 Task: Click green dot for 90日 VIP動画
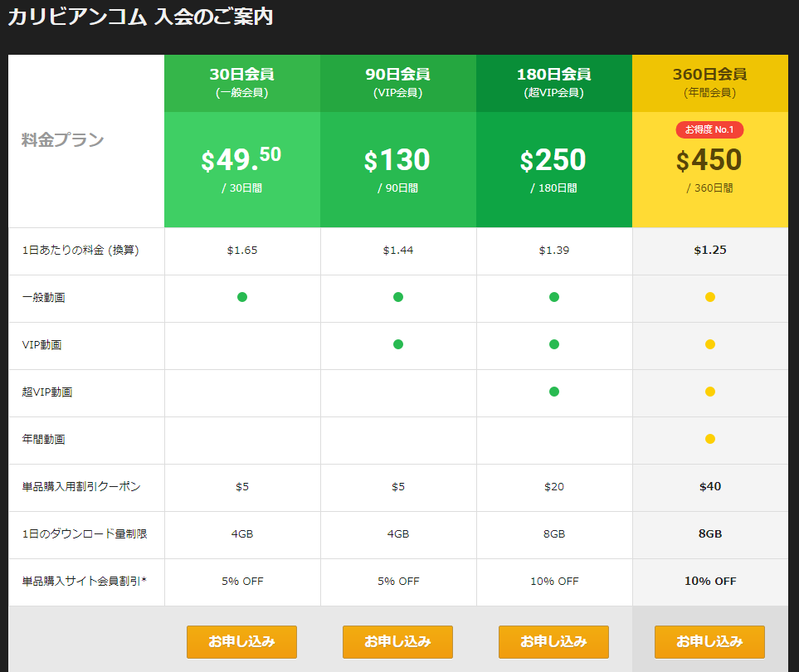click(x=398, y=344)
